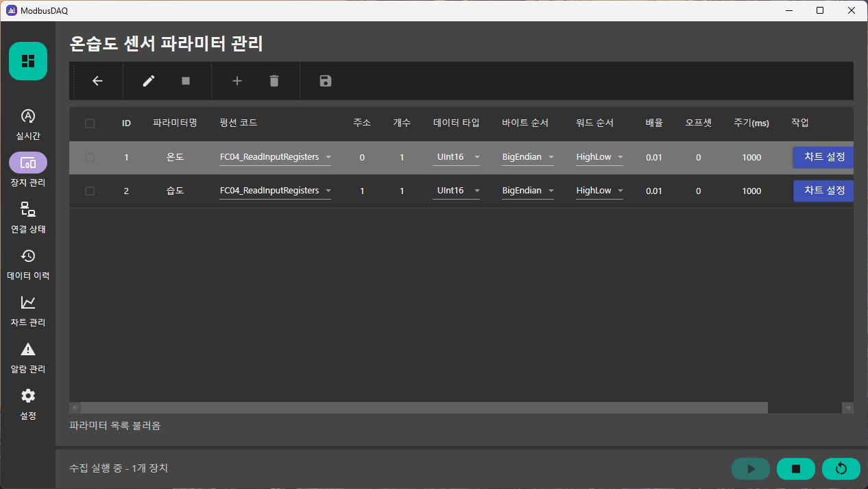Open the 설정 settings page

[x=28, y=404]
